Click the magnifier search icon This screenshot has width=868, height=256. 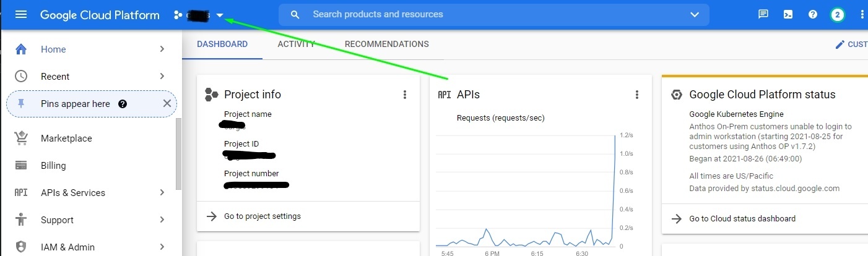pos(295,14)
